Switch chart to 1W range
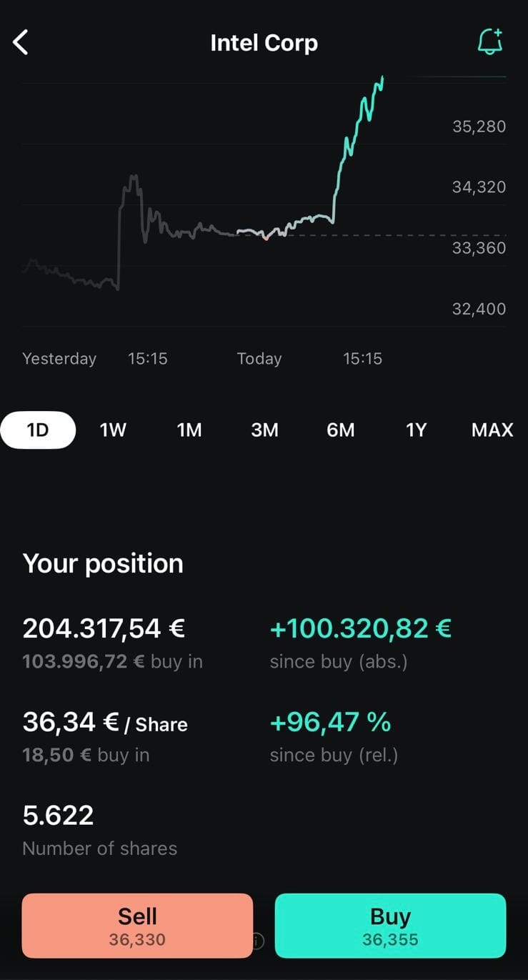The width and height of the screenshot is (528, 980). (x=113, y=430)
